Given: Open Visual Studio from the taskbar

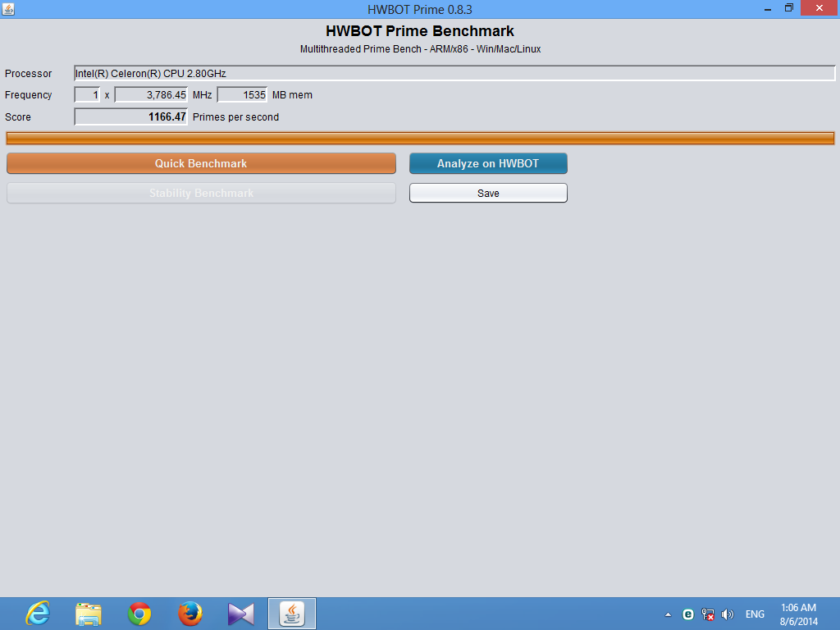Looking at the screenshot, I should point(241,614).
